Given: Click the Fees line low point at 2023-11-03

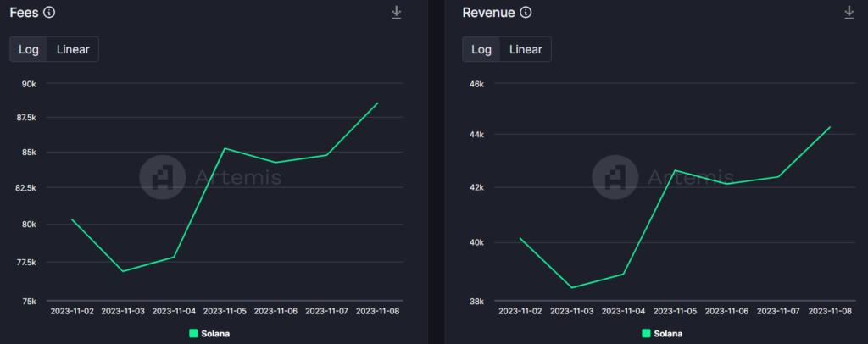Looking at the screenshot, I should point(123,271).
